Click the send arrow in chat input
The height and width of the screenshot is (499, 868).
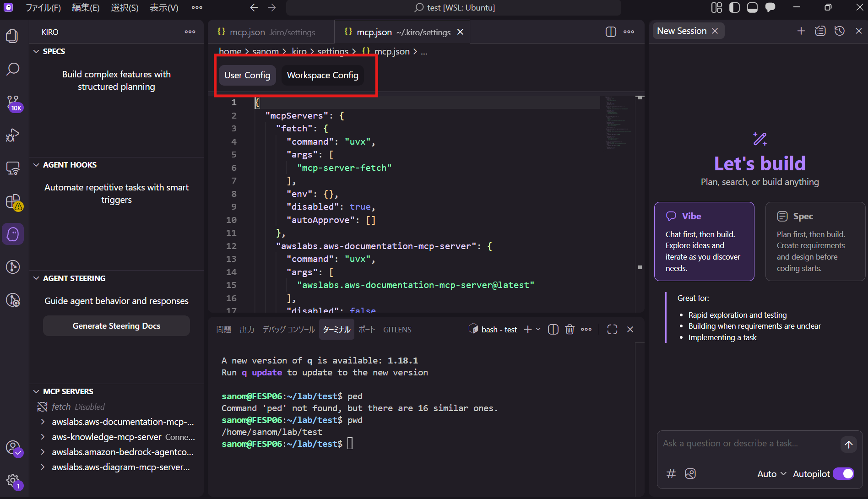coord(848,445)
